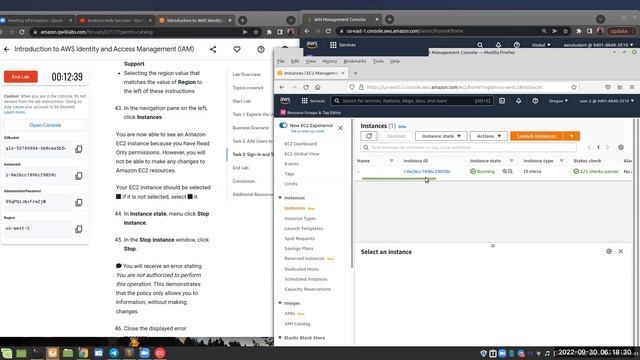Click the heart favorite icon in lab header
This screenshot has width=640, height=360.
(237, 49)
